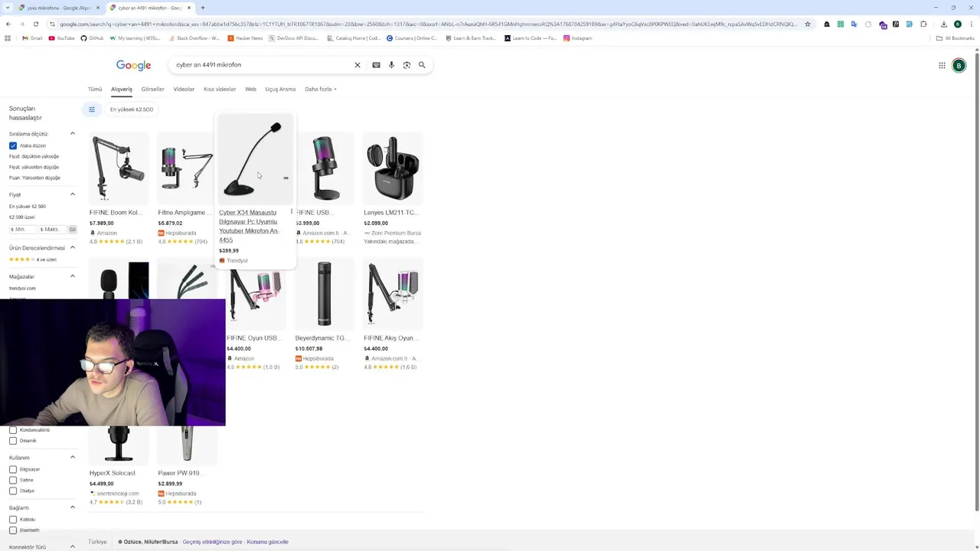Open a new browser tab

click(x=202, y=8)
